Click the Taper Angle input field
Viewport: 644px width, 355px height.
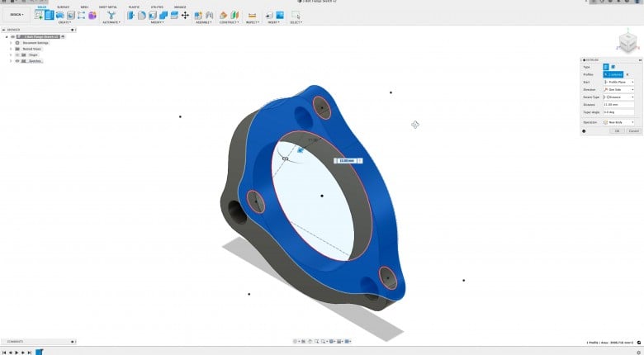pyautogui.click(x=618, y=112)
